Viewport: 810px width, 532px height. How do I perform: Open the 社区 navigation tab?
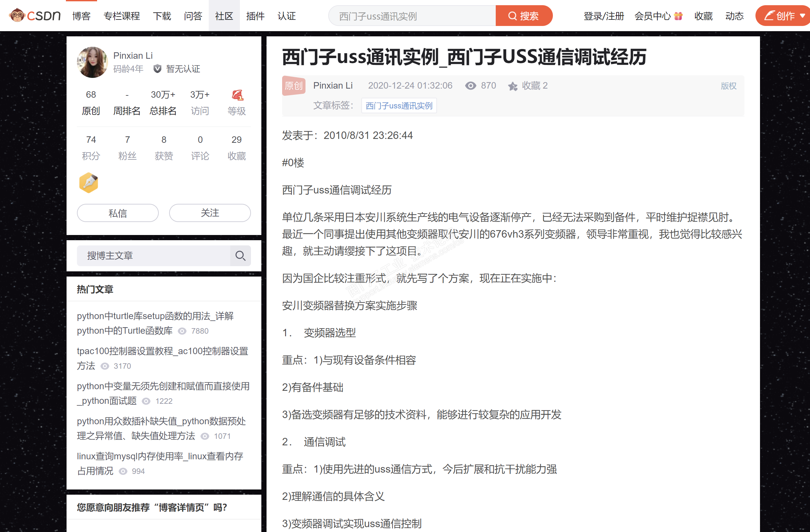[x=224, y=16]
